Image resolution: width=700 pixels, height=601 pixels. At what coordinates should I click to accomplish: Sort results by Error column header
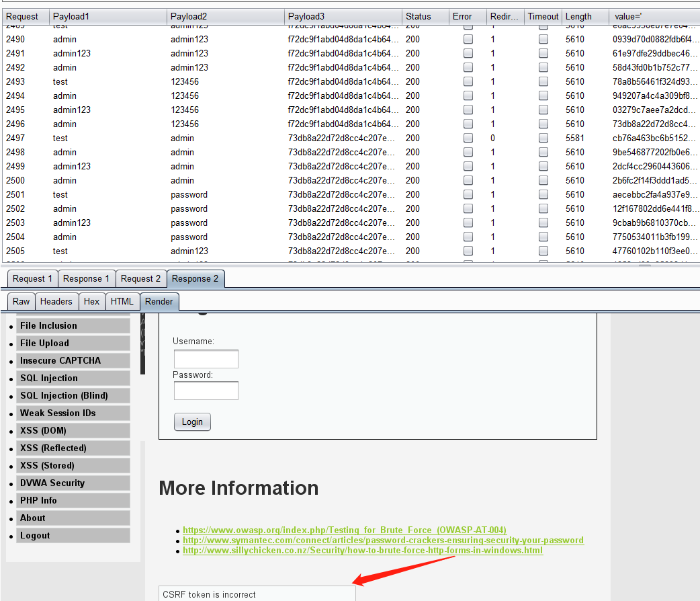pos(468,17)
